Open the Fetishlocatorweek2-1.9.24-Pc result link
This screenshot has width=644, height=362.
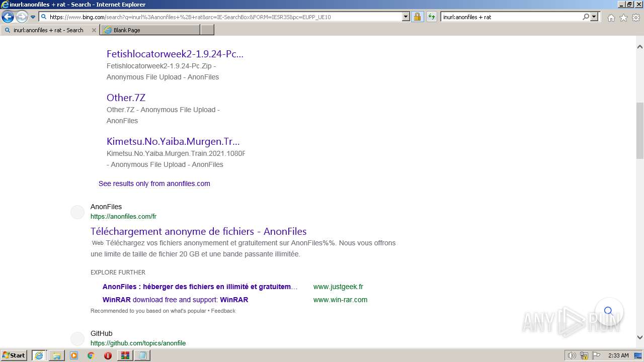pos(175,54)
